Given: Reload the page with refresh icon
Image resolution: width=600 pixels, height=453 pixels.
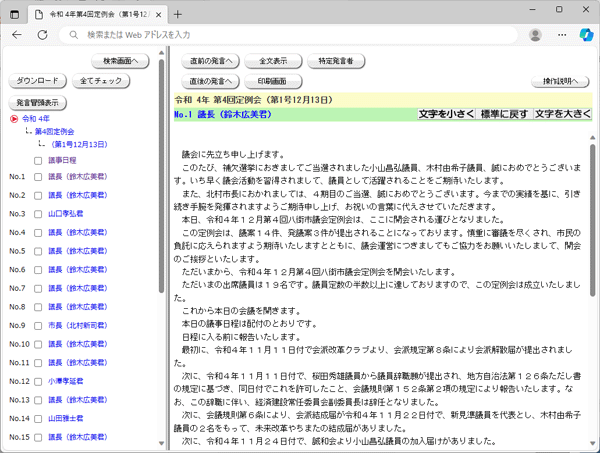Looking at the screenshot, I should click(42, 35).
